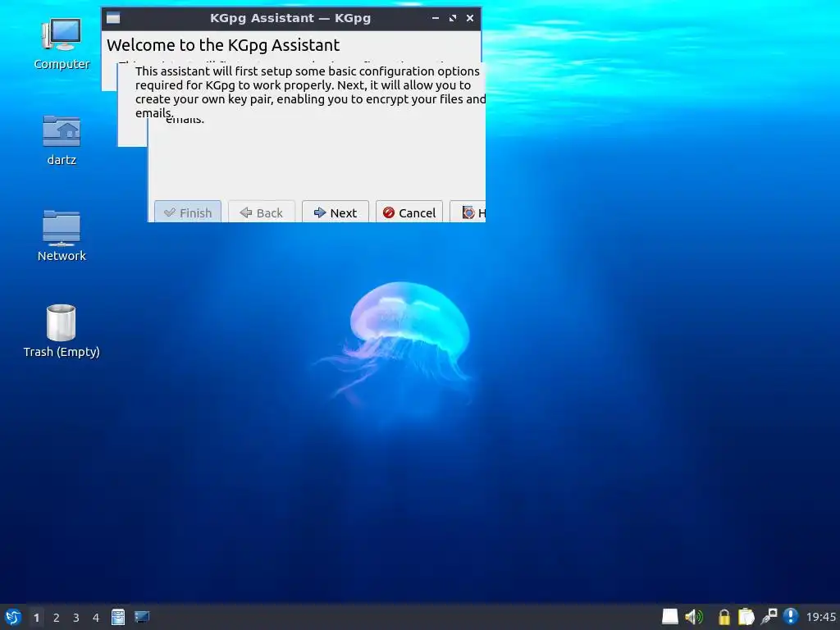Open the volume speaker tray icon
This screenshot has width=840, height=630.
[694, 617]
